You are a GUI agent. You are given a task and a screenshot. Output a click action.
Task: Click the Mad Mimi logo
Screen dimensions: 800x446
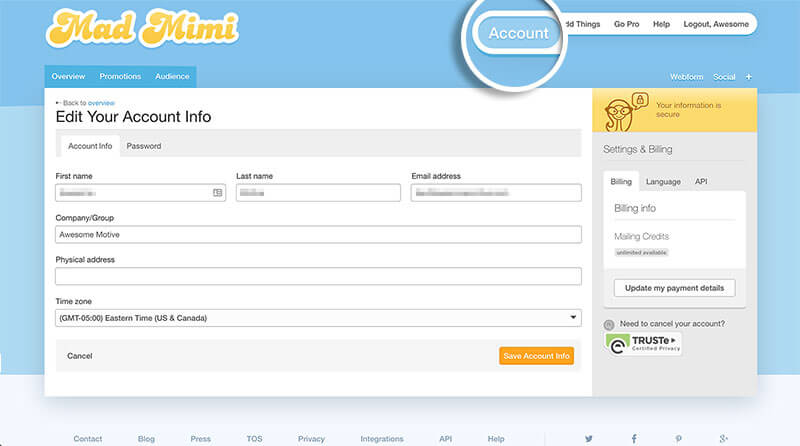pos(142,28)
